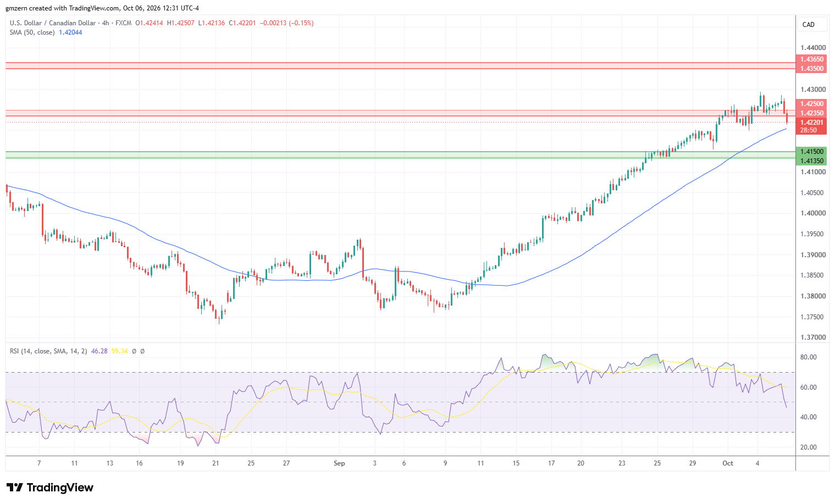
Task: Click the 40.00 RSI scale label
Action: [808, 417]
